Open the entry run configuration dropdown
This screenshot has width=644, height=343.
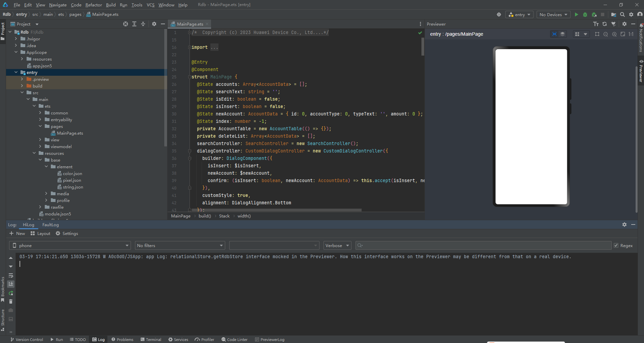[x=519, y=14]
